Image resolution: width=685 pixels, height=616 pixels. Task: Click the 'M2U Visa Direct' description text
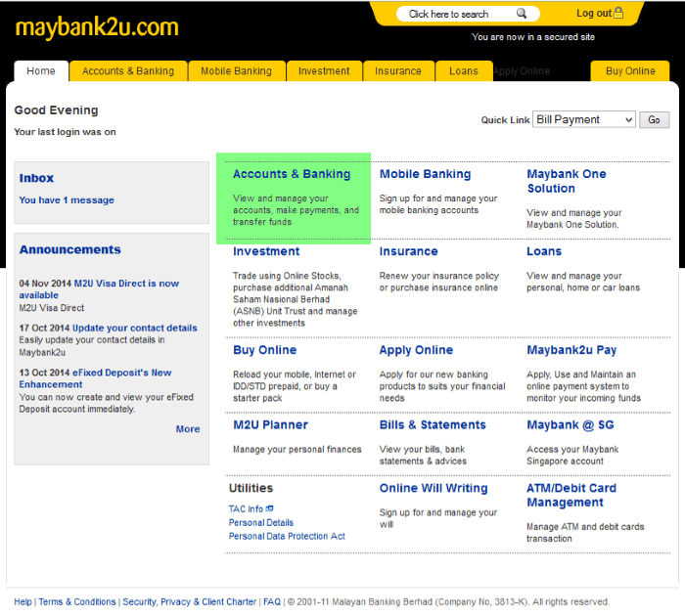[52, 308]
